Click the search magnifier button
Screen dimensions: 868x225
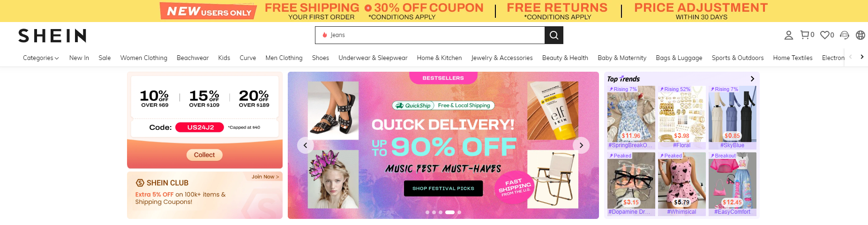pyautogui.click(x=554, y=35)
